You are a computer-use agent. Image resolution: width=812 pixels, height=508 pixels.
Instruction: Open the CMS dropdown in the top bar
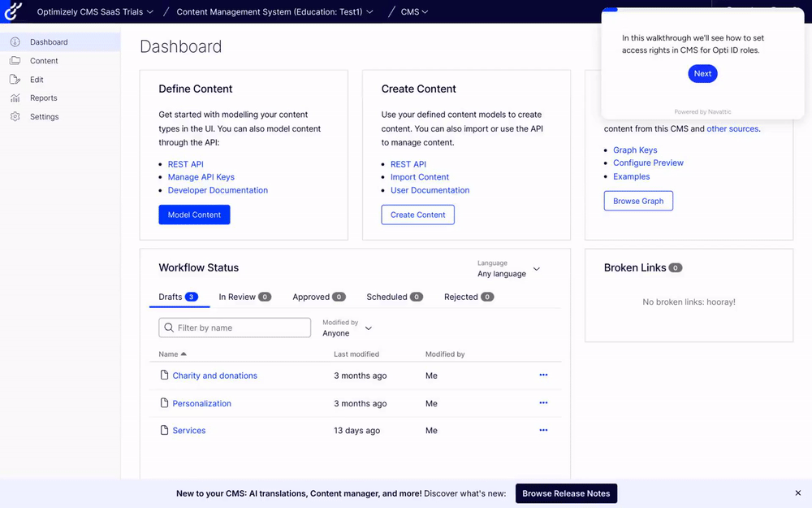[414, 12]
